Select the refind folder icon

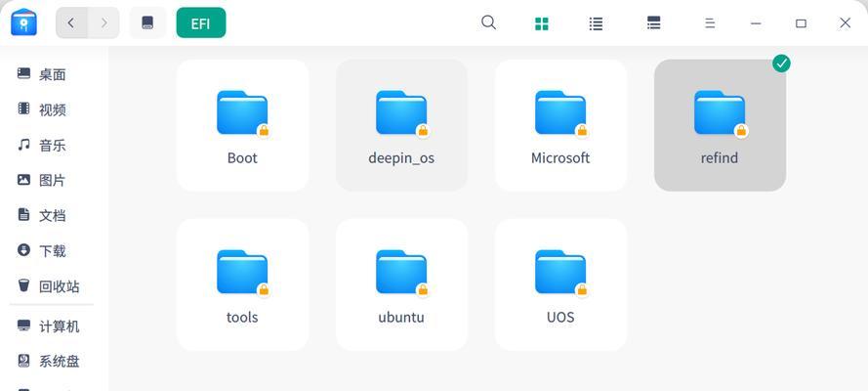(x=720, y=114)
